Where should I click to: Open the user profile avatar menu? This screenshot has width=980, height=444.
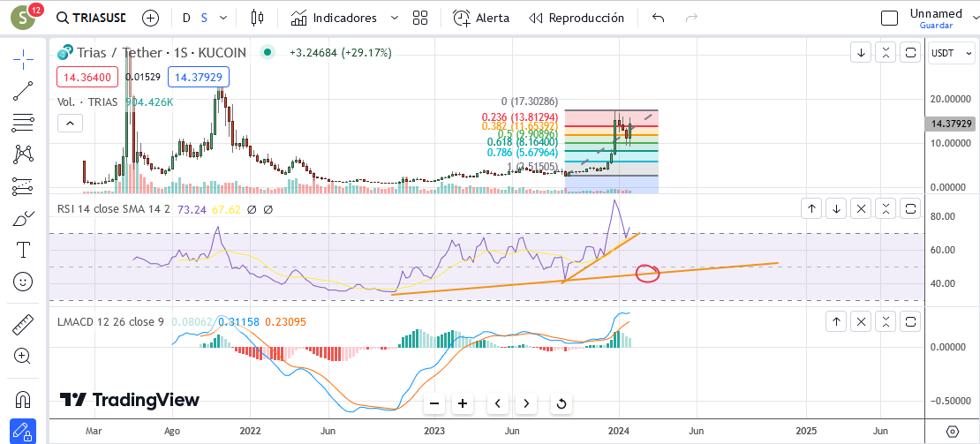24,17
